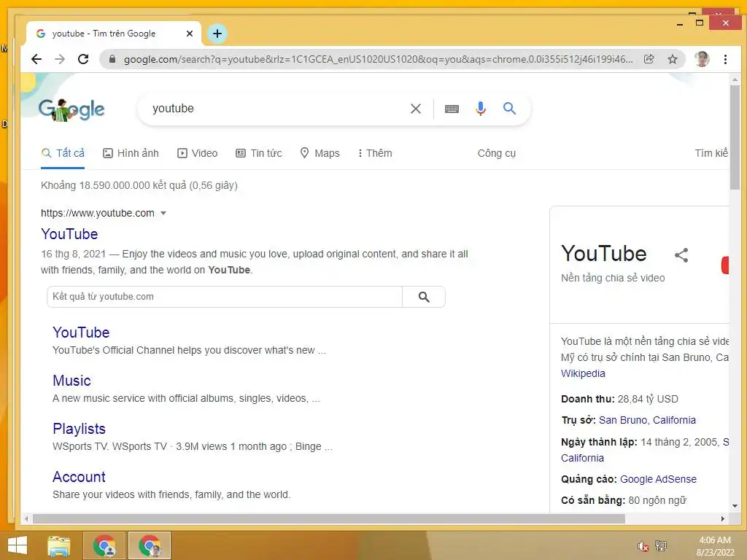Submit search with blue magnifier icon
747x560 pixels.
pos(509,109)
